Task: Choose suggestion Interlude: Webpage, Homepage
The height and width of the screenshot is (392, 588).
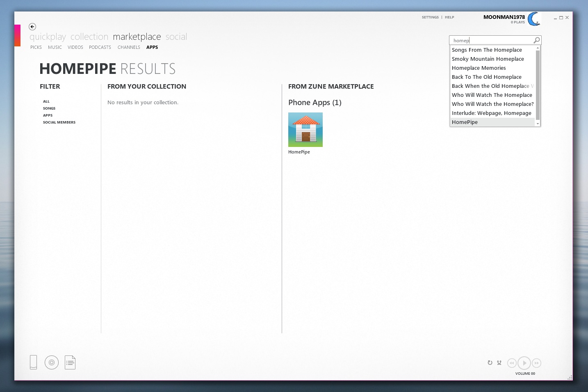Action: [x=492, y=113]
